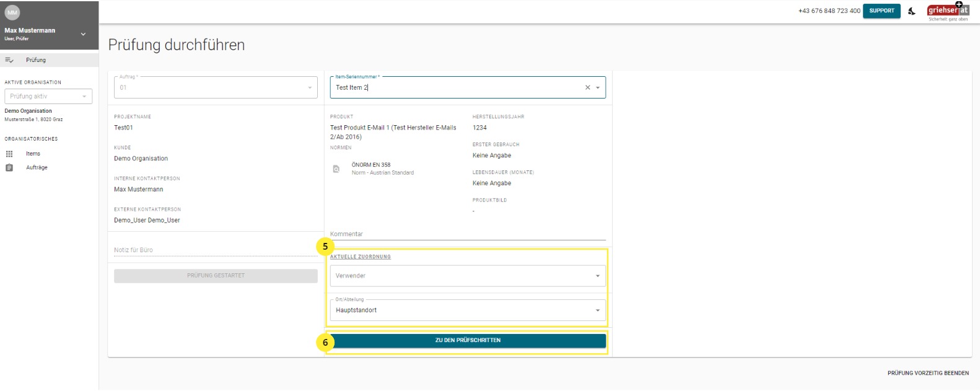This screenshot has height=391, width=980.
Task: Click the MM user avatar icon
Action: coord(12,12)
